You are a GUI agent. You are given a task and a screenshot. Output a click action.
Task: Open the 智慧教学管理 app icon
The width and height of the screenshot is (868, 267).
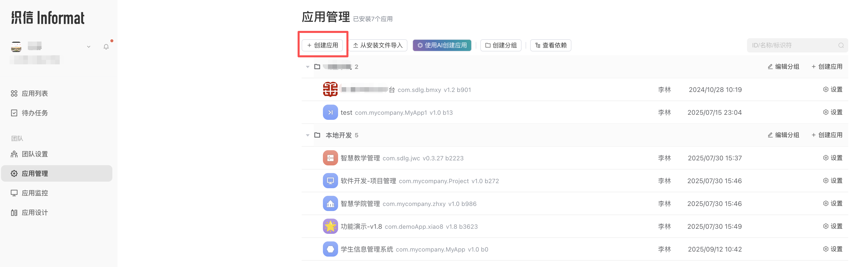(x=330, y=158)
